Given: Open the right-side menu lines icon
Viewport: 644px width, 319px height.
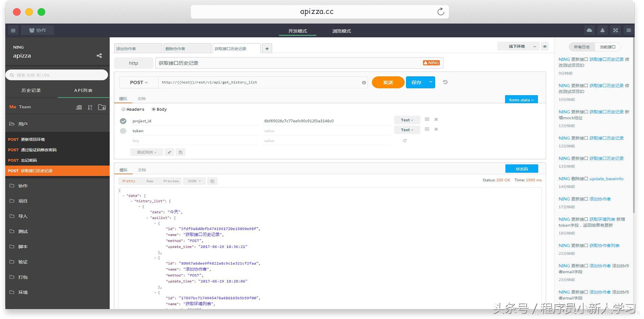Looking at the screenshot, I should point(628,30).
